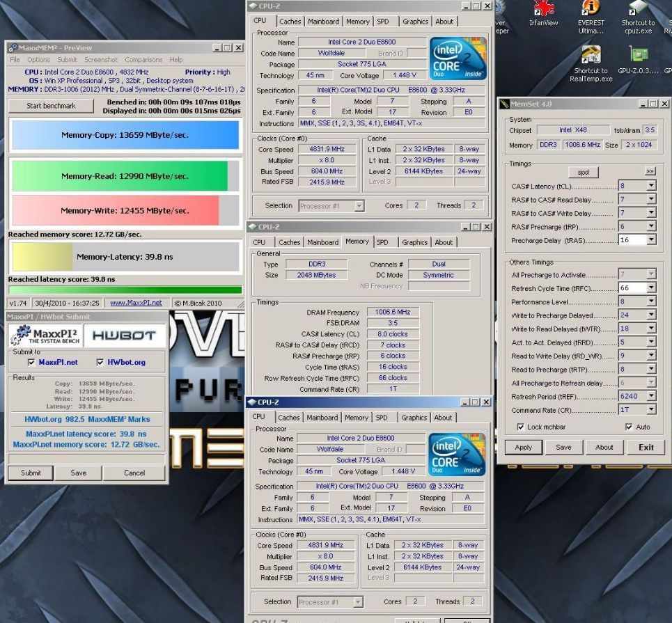
Task: Select About tab in the bottom CPU-Z window
Action: [x=443, y=418]
